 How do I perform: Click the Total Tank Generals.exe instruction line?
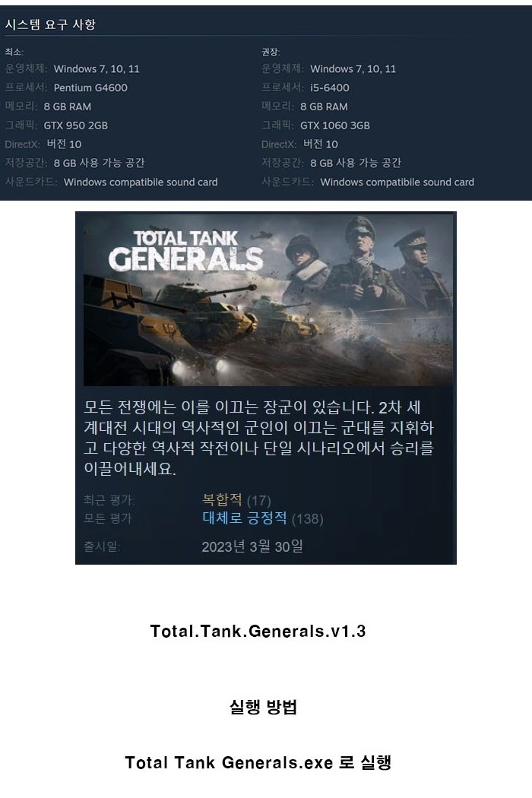click(258, 762)
